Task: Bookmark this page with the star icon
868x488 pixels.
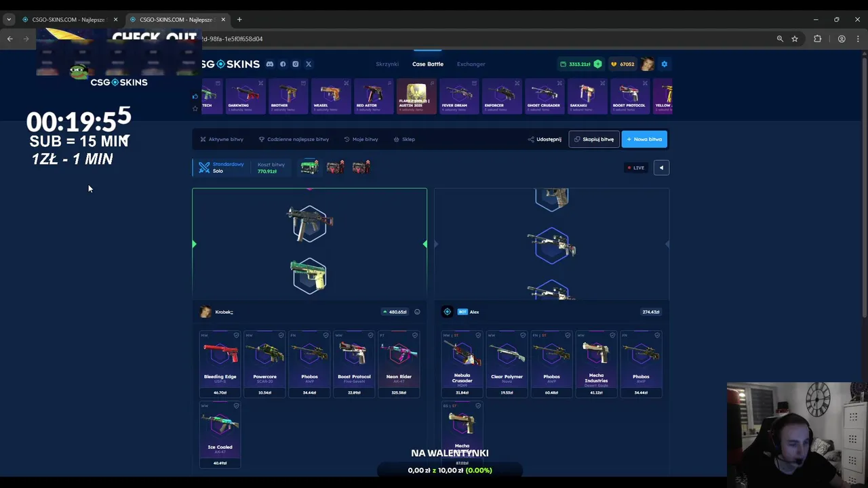Action: click(x=795, y=39)
